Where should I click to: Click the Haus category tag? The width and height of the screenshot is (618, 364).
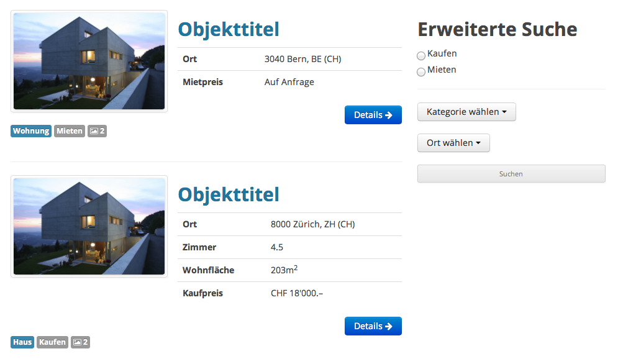point(22,342)
